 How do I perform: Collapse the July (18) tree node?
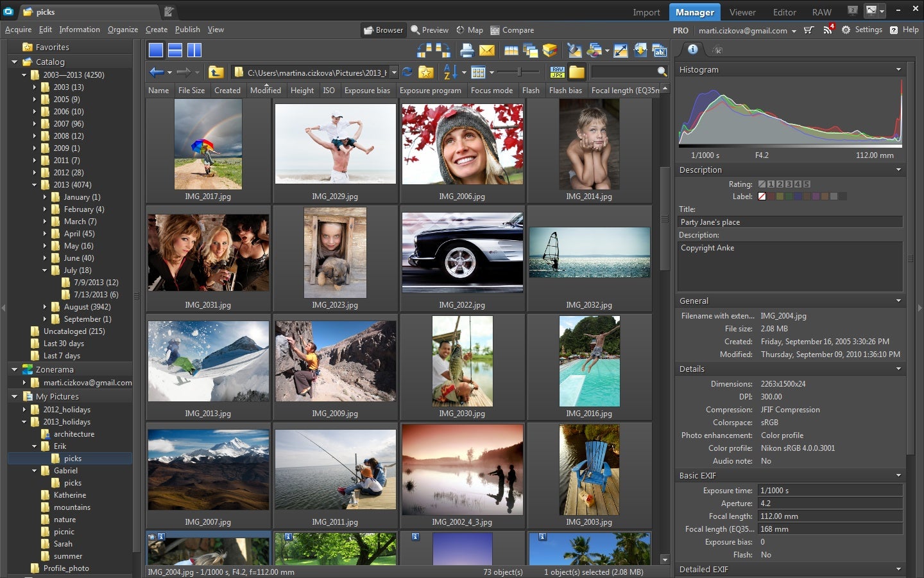[x=45, y=270]
